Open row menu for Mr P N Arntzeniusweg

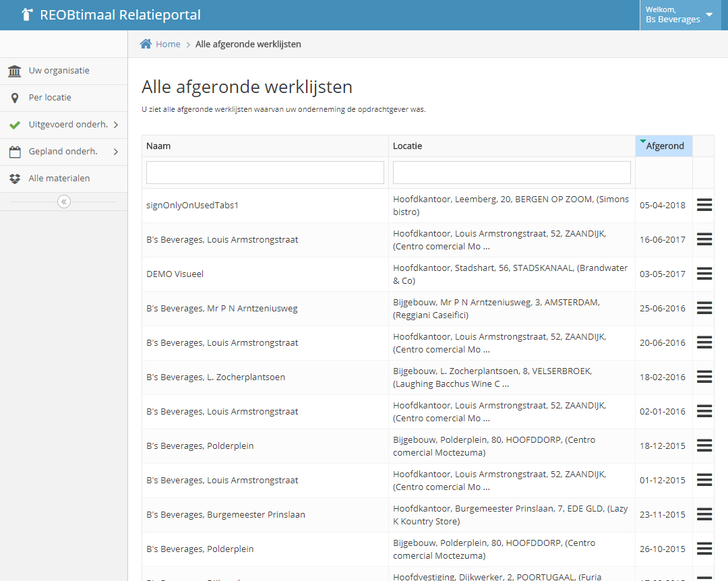tap(704, 308)
